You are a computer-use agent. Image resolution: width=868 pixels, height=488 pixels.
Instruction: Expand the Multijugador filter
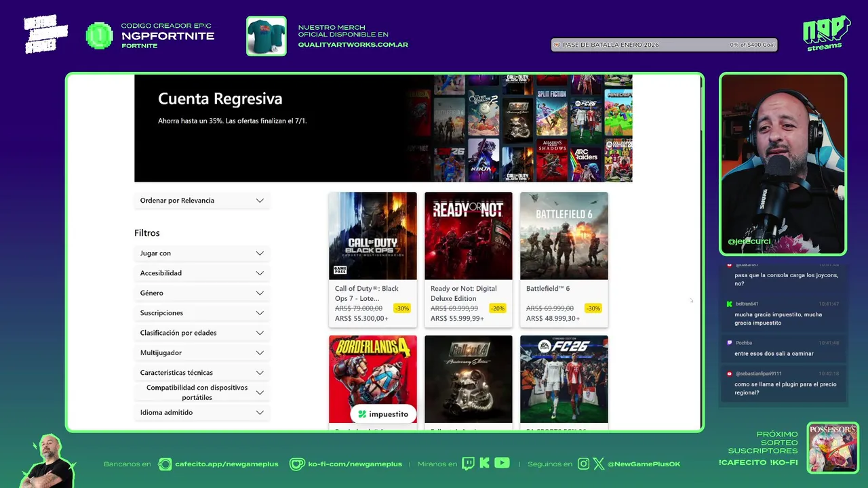[x=202, y=353]
